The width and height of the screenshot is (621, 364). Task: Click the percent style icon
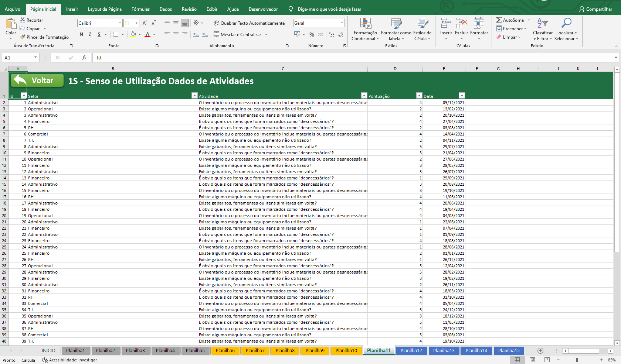(312, 34)
